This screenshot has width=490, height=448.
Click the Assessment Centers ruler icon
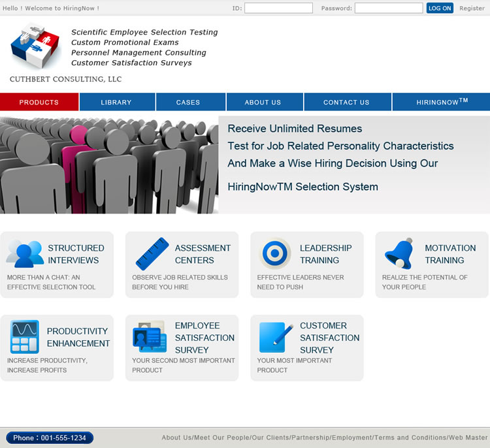point(152,254)
